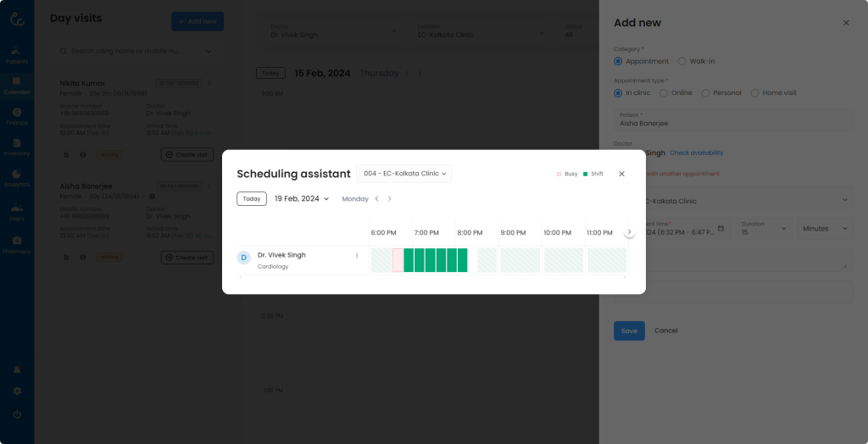Click the Today button in Scheduling assistant
The height and width of the screenshot is (444, 868).
(x=251, y=199)
